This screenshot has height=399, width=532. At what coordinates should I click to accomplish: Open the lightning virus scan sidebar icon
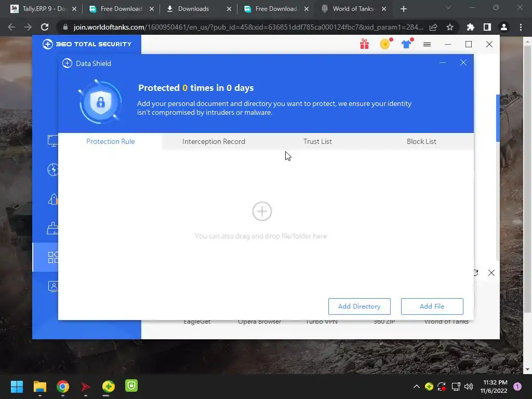click(x=53, y=170)
